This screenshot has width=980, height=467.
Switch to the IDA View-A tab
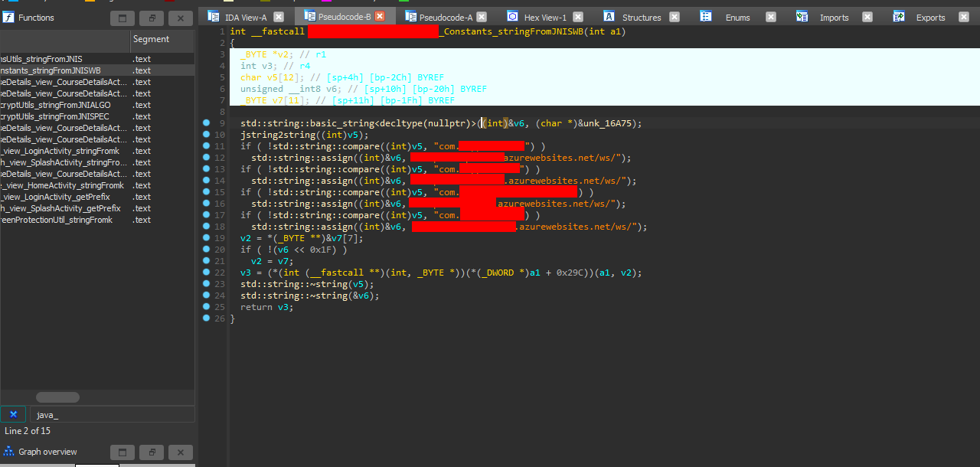(x=246, y=17)
